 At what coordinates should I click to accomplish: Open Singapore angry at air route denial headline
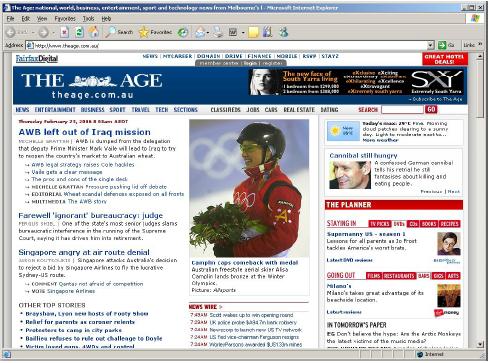[x=84, y=252]
